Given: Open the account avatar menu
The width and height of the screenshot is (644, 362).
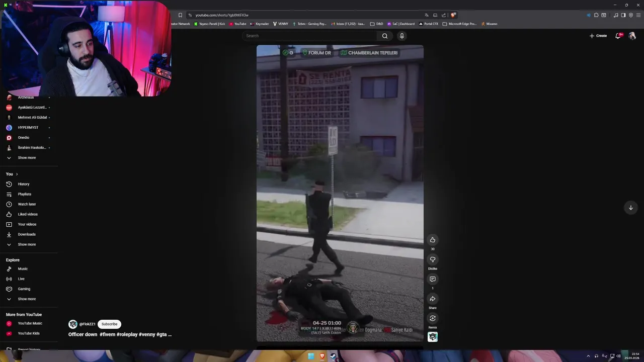Looking at the screenshot, I should (x=632, y=36).
